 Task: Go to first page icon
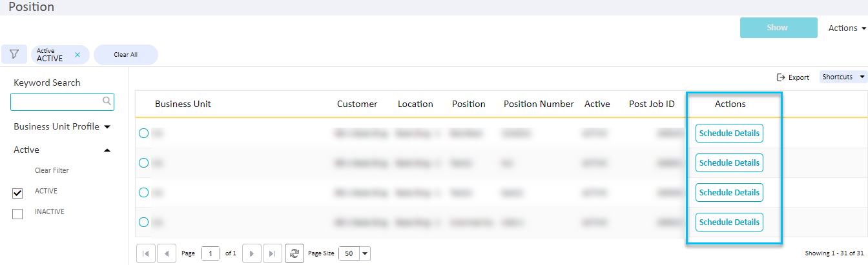point(146,253)
